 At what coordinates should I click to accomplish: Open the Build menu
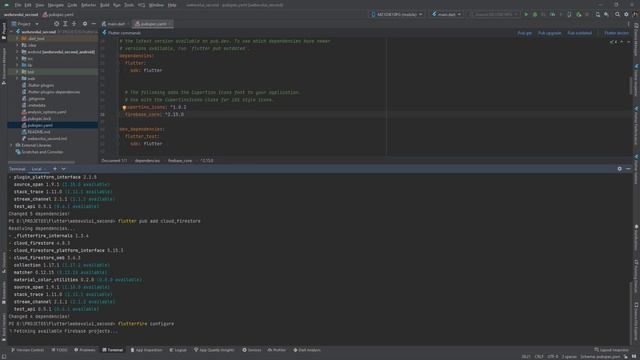[104, 5]
